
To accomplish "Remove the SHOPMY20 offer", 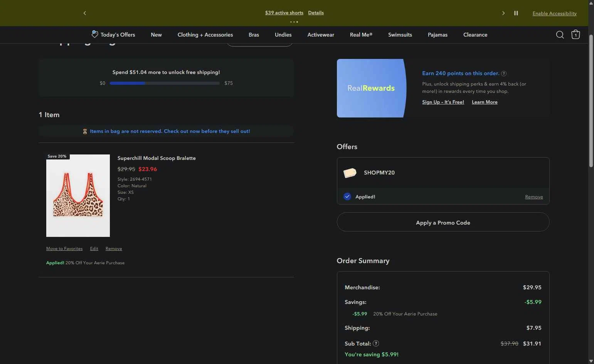I will coord(534,197).
